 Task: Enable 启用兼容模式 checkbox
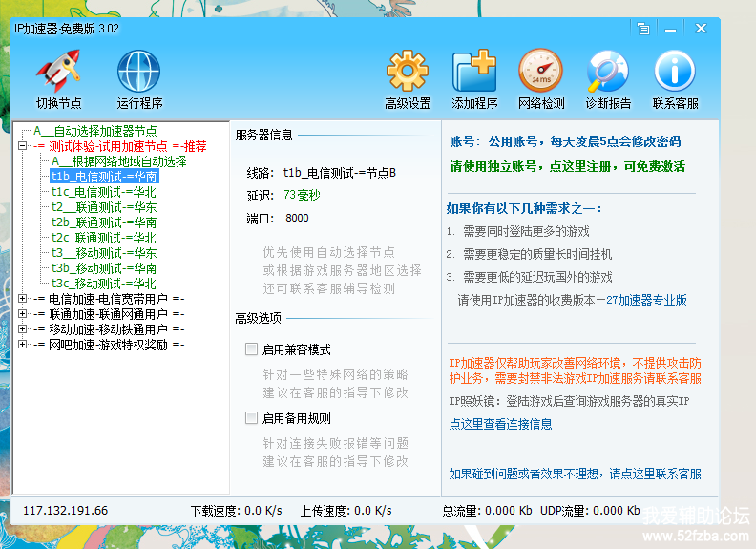tap(251, 348)
